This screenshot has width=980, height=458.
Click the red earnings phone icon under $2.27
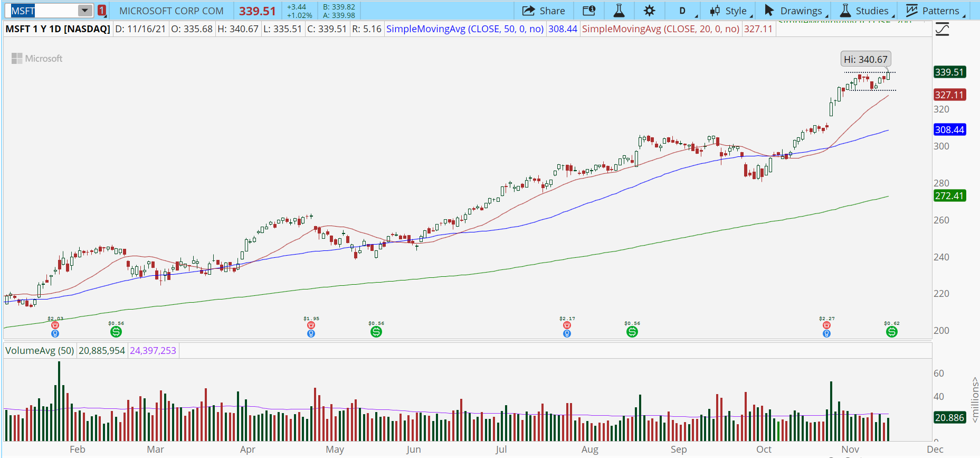[x=826, y=325]
